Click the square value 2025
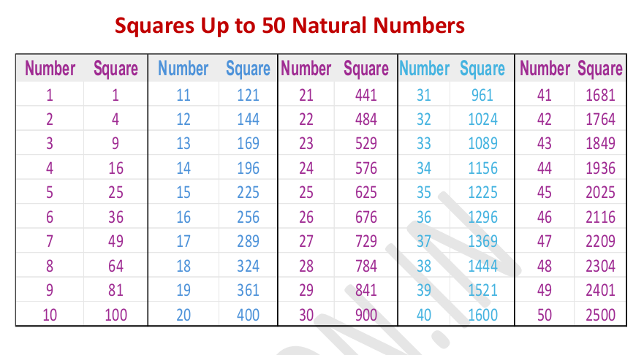This screenshot has height=355, width=644. [x=600, y=193]
